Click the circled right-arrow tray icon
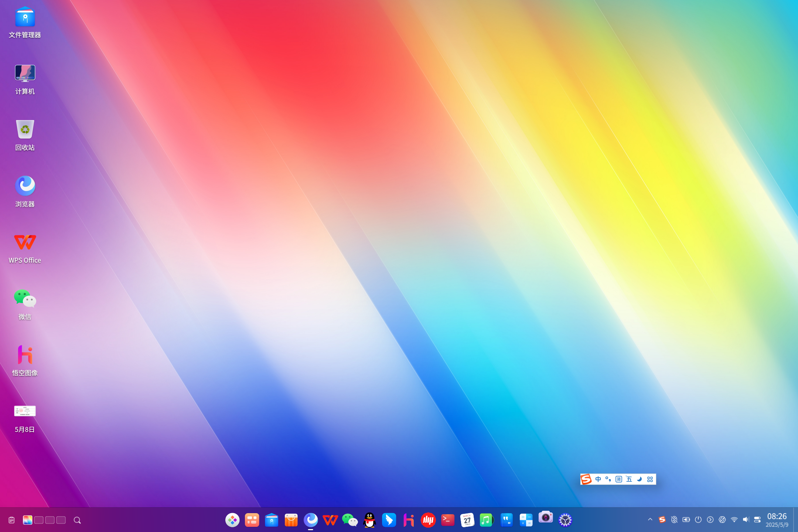The width and height of the screenshot is (798, 532). pos(710,519)
